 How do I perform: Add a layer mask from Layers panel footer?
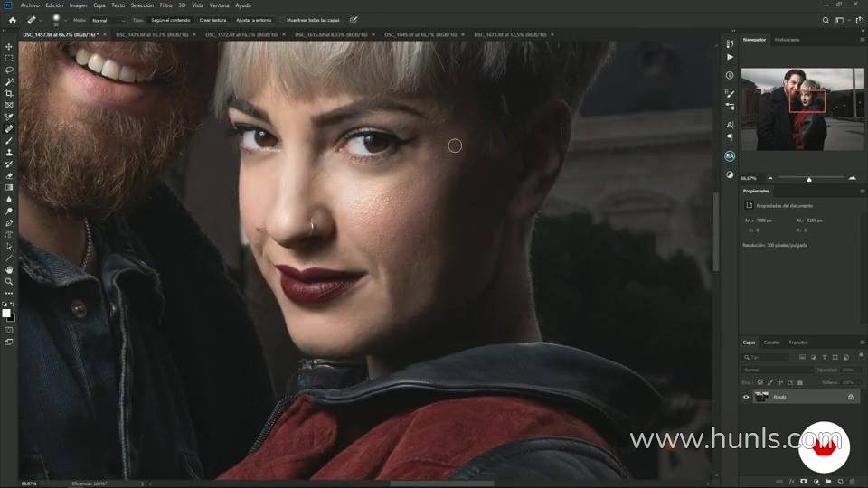click(x=803, y=481)
